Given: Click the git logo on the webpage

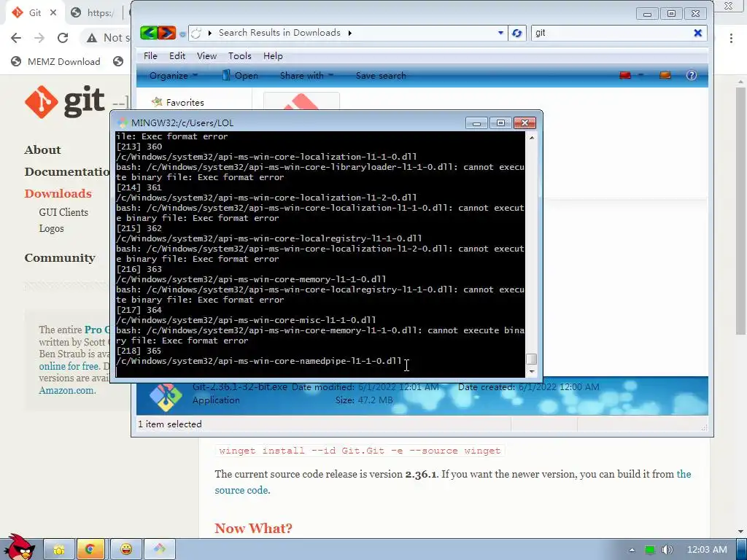Looking at the screenshot, I should [x=64, y=102].
